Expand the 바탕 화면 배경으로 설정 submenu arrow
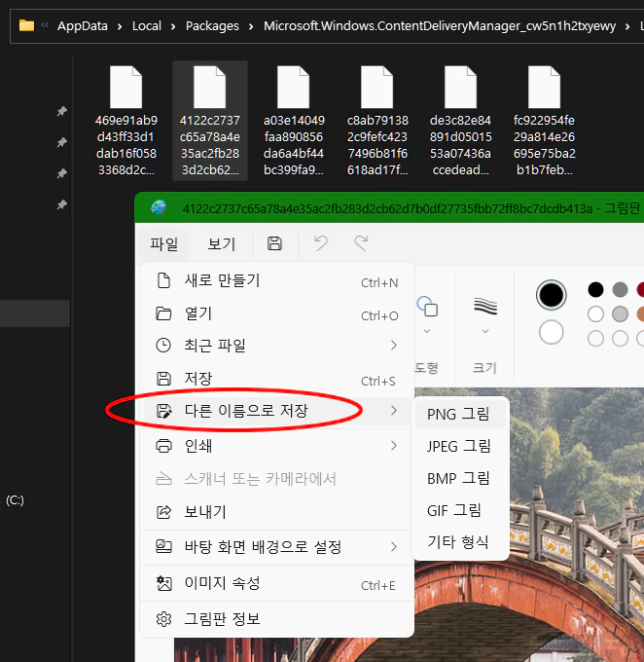Image resolution: width=644 pixels, height=662 pixels. 394,547
